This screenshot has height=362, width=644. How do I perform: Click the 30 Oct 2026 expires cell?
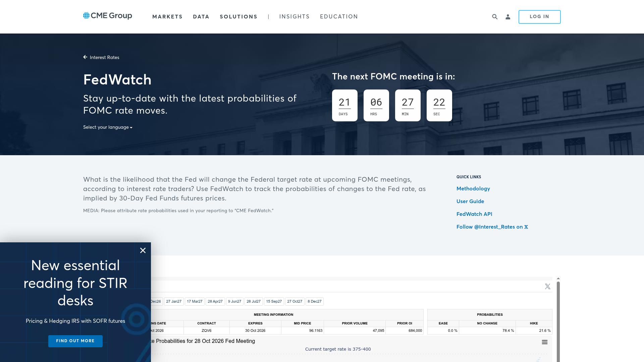click(255, 331)
